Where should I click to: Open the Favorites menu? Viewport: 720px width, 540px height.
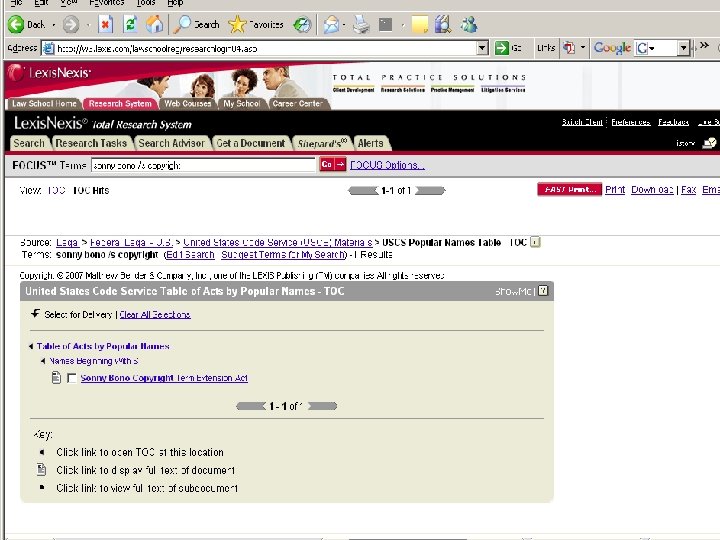106,3
